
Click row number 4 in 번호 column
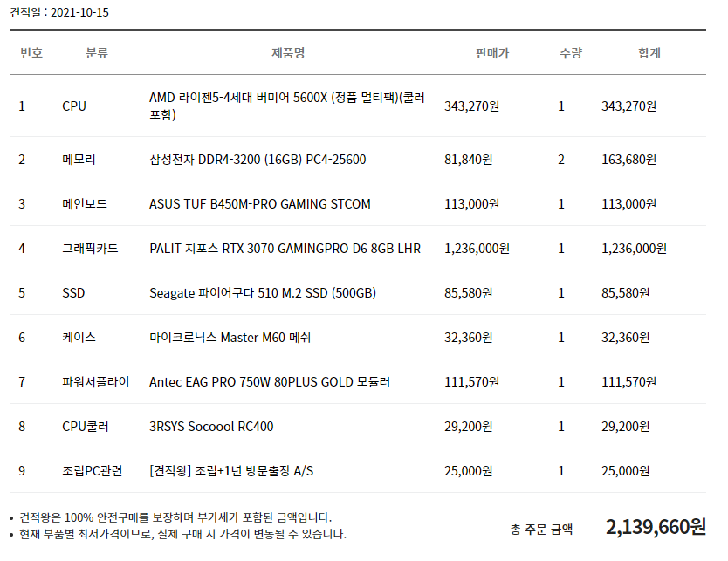tap(22, 249)
